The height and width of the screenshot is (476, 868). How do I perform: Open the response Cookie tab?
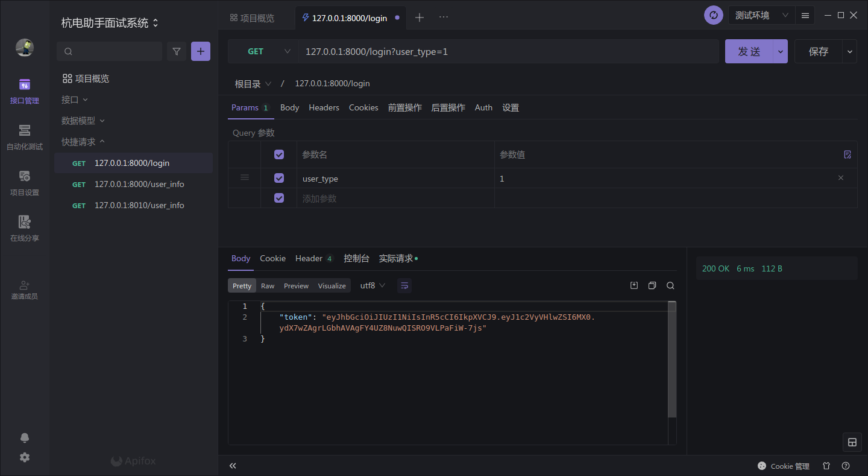tap(272, 258)
